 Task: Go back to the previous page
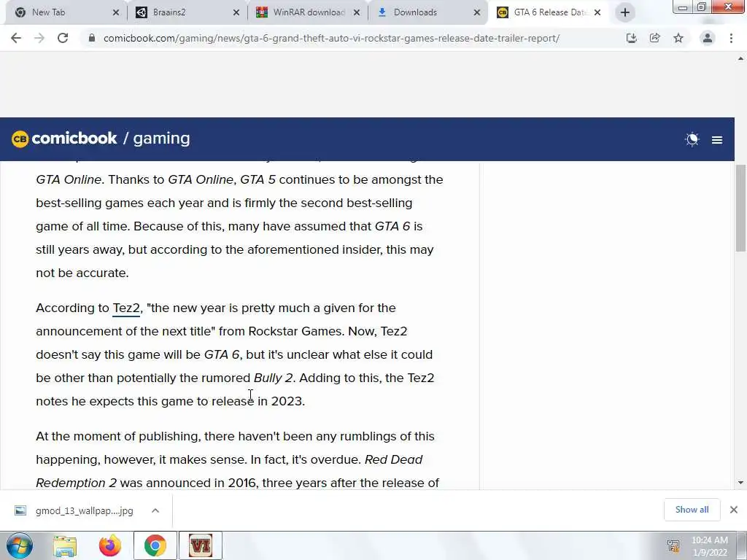[x=16, y=38]
